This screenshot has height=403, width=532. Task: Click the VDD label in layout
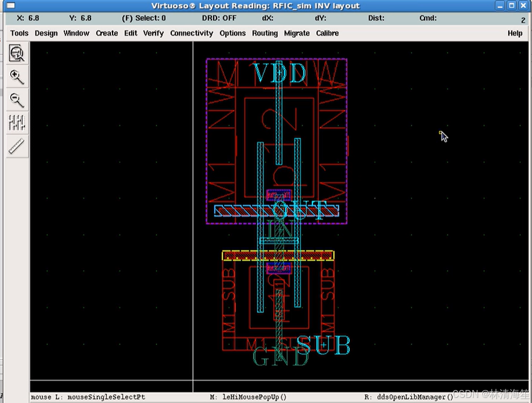tap(280, 73)
